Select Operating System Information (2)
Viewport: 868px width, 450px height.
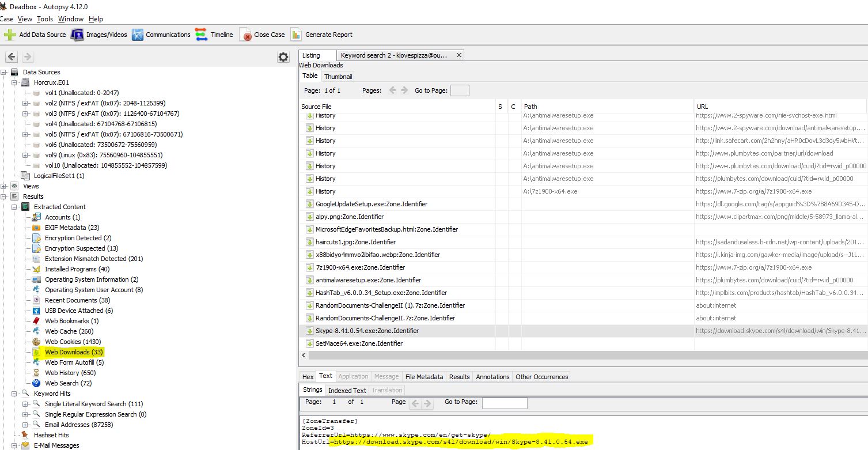tap(92, 279)
